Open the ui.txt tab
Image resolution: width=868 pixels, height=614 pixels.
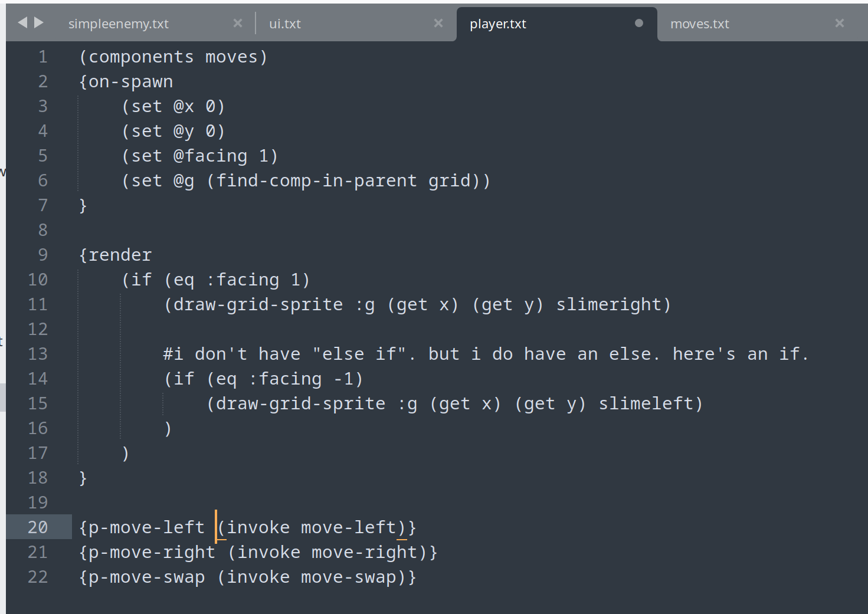point(285,24)
